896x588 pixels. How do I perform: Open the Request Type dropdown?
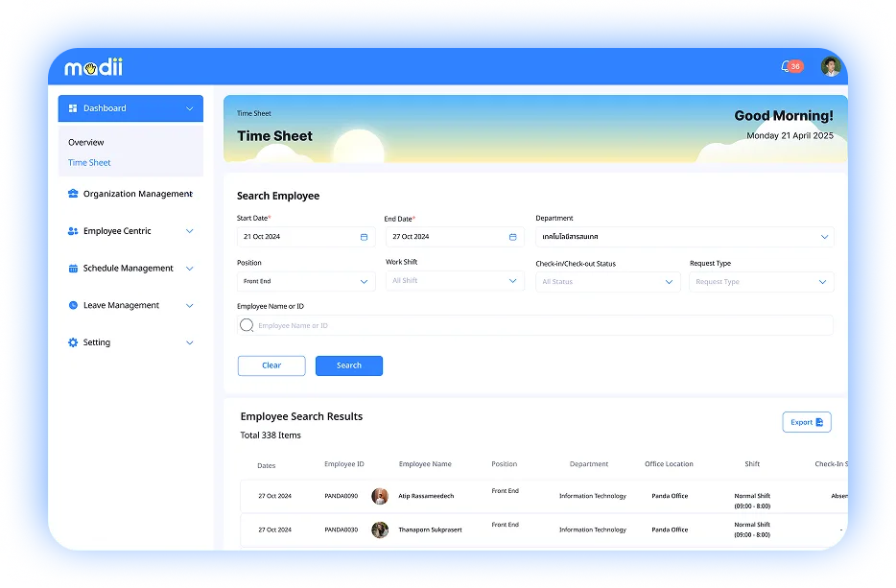pos(761,282)
